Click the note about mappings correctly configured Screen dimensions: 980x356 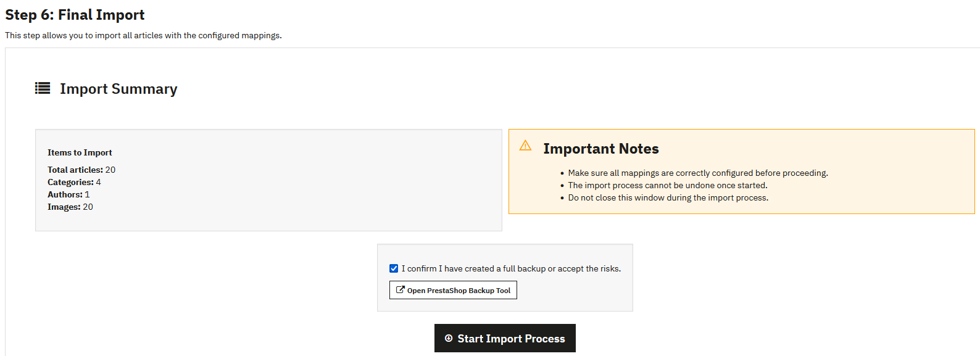[x=697, y=173]
